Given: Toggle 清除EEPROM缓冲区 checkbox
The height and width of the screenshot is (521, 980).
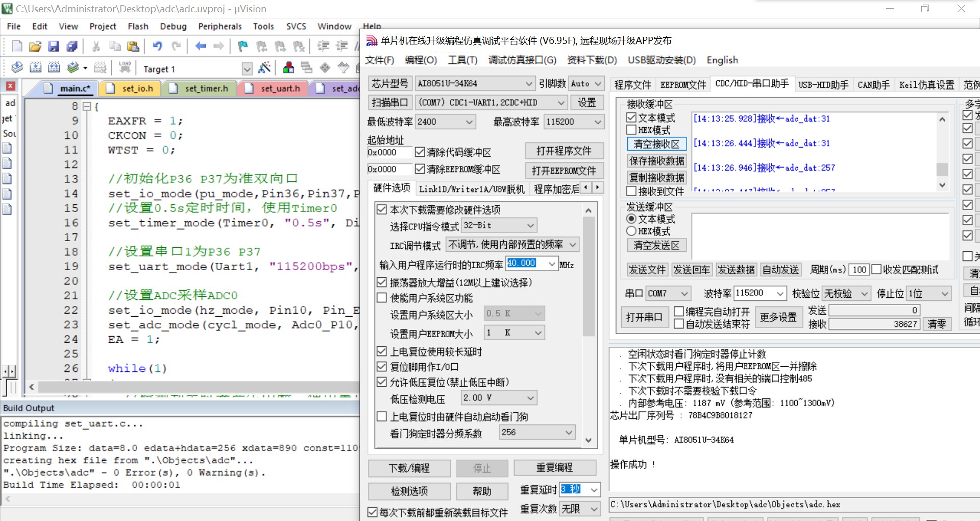Looking at the screenshot, I should point(420,169).
